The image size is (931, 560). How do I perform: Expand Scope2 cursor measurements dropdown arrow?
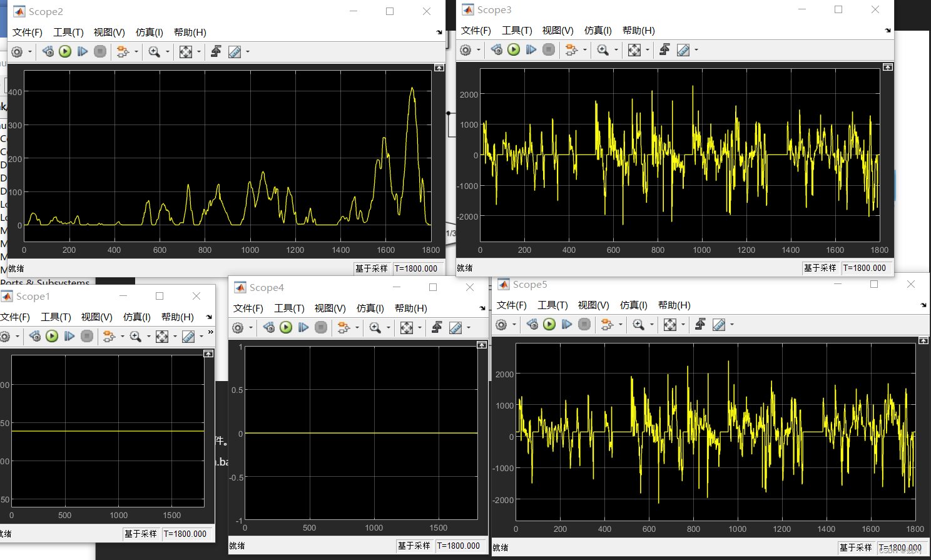point(248,52)
